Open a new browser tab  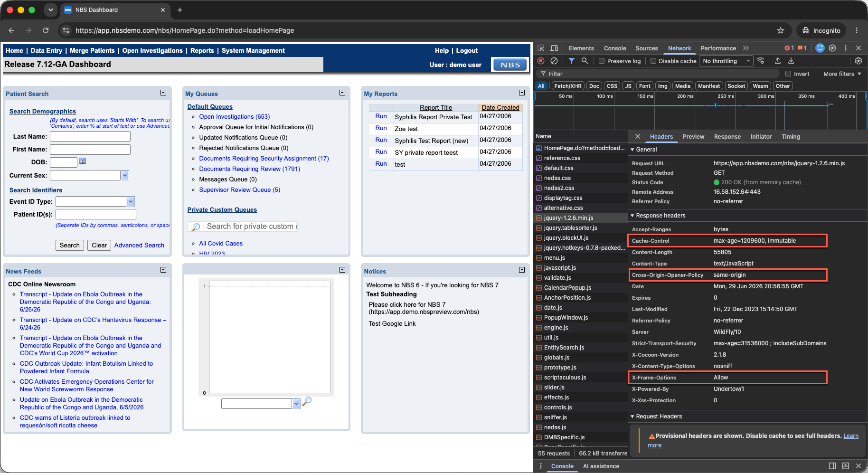[x=180, y=10]
